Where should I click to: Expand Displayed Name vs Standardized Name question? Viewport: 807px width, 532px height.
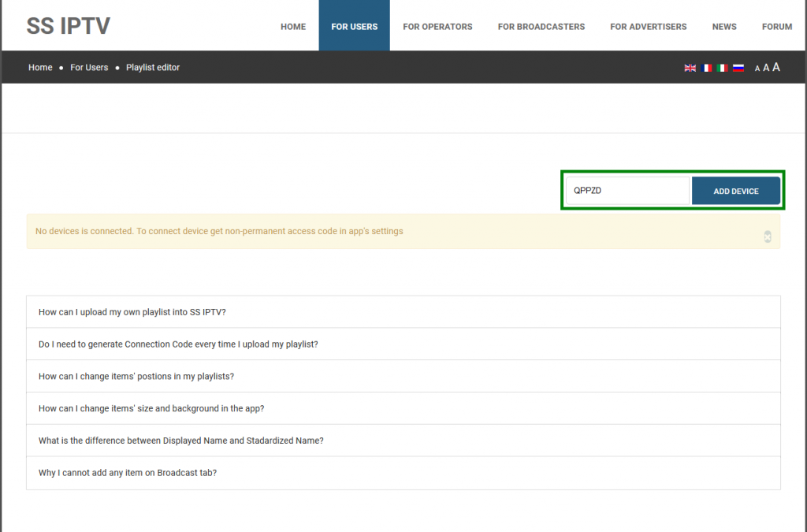point(181,441)
